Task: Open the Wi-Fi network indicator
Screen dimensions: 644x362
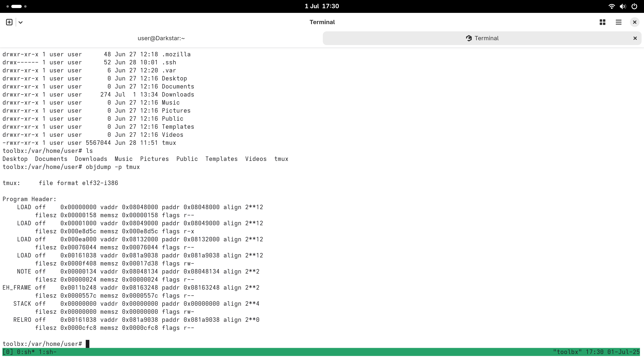Action: [612, 6]
